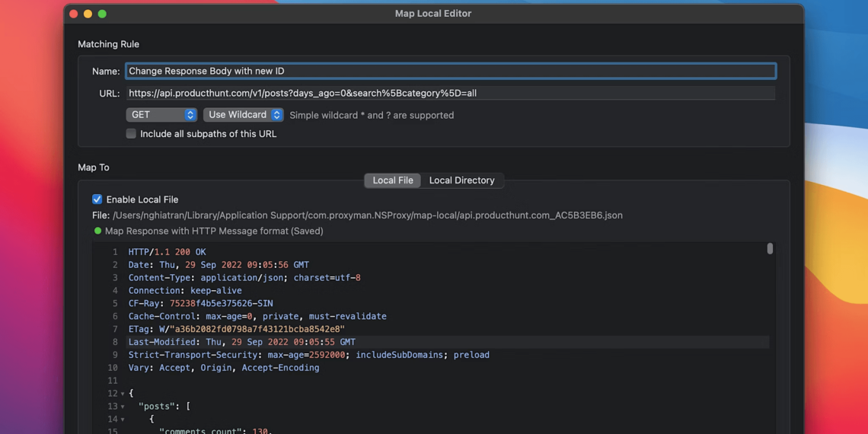Click the ETag header line in editor

236,329
